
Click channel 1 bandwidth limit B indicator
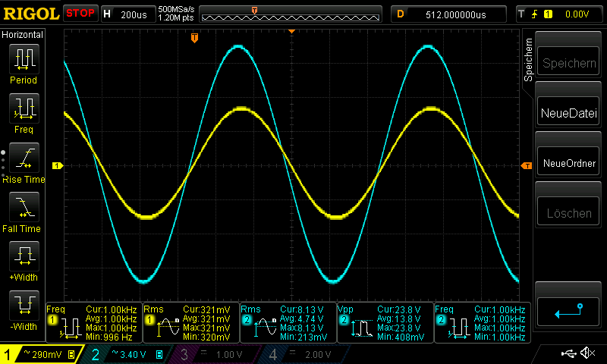point(71,354)
